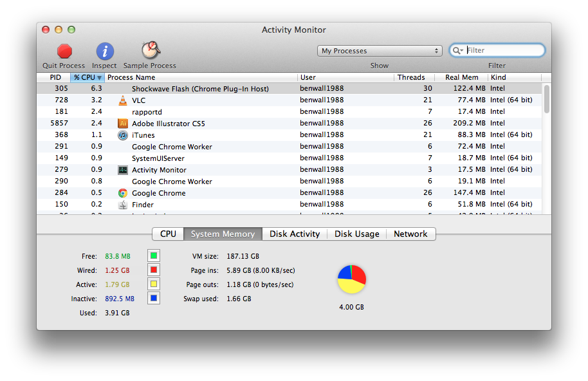This screenshot has height=381, width=588.
Task: Click the 1.79 GB Active value
Action: coord(117,284)
